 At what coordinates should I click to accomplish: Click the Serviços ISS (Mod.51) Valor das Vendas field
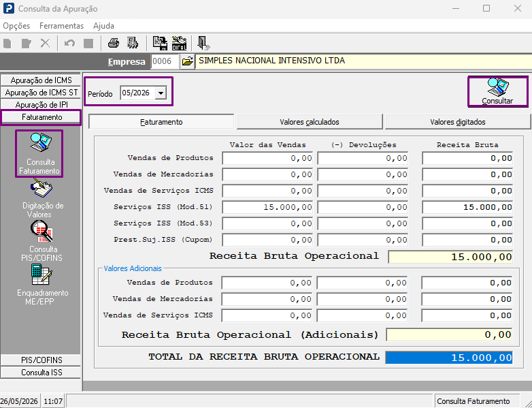coord(267,207)
